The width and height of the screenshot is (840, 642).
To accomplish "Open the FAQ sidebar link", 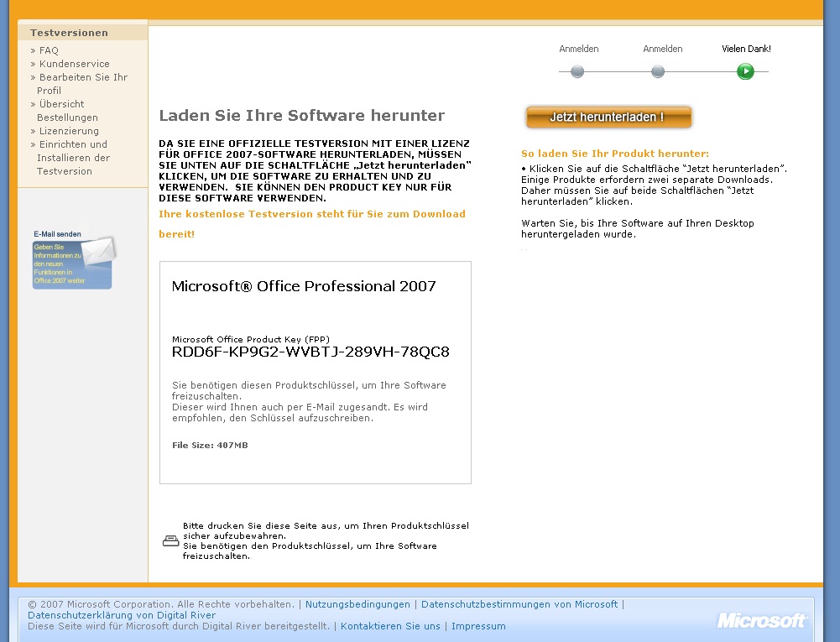I will (x=49, y=50).
